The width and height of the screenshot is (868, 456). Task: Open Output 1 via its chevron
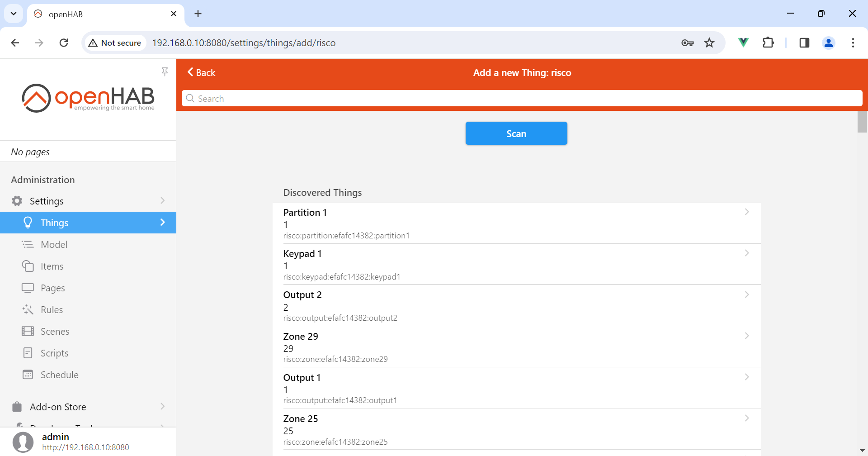tap(747, 377)
